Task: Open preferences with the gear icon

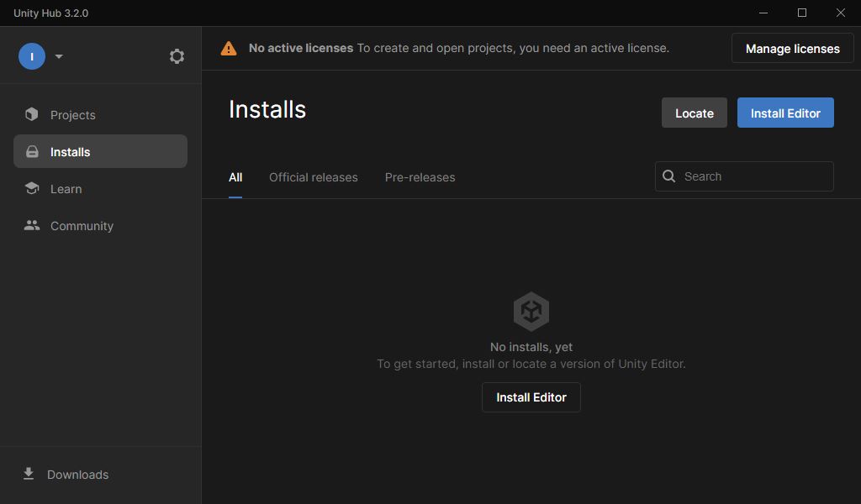Action: (x=177, y=56)
